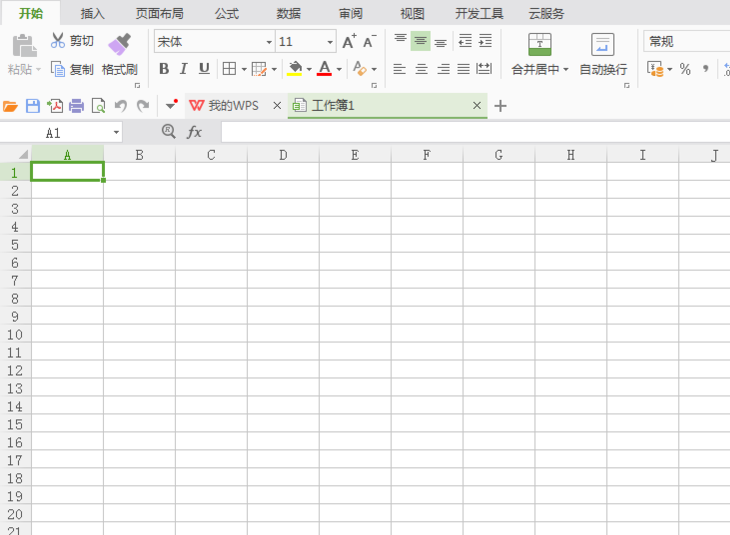The image size is (730, 535).
Task: Toggle underline formatting (U)
Action: pyautogui.click(x=204, y=69)
